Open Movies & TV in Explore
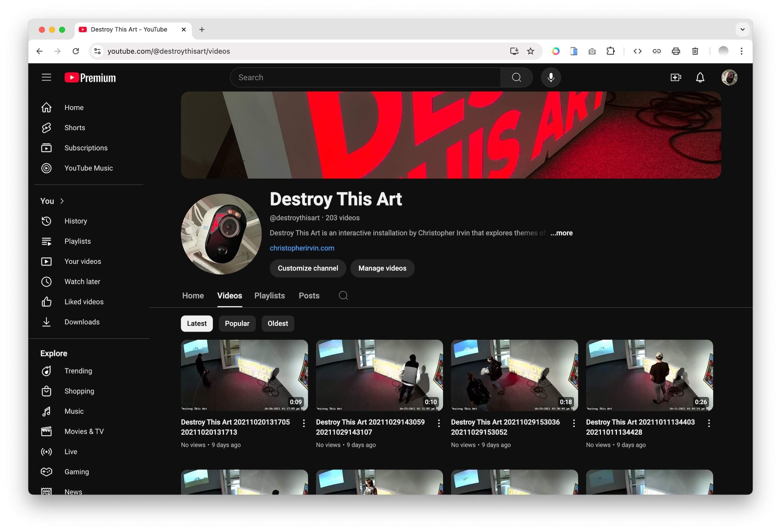Image resolution: width=781 pixels, height=532 pixels. coord(89,431)
